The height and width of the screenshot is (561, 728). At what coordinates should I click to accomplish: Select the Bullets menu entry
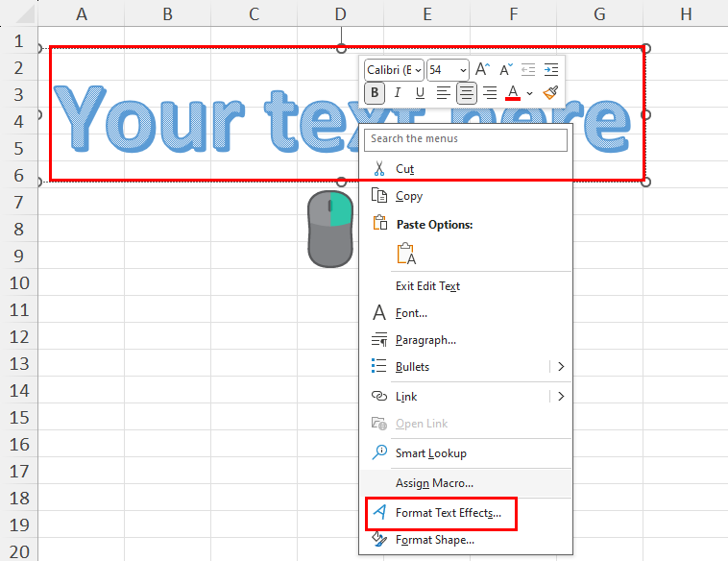tap(455, 366)
